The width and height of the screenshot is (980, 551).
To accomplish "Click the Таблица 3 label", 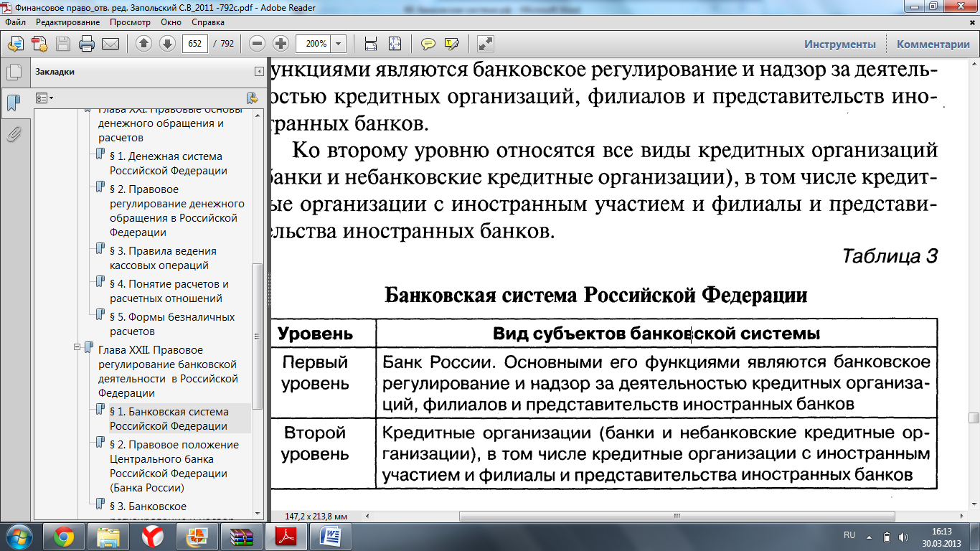I will pos(890,256).
